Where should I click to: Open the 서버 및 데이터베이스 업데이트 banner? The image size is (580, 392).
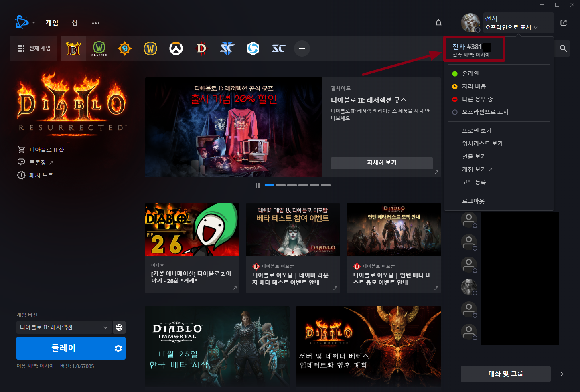pos(369,346)
